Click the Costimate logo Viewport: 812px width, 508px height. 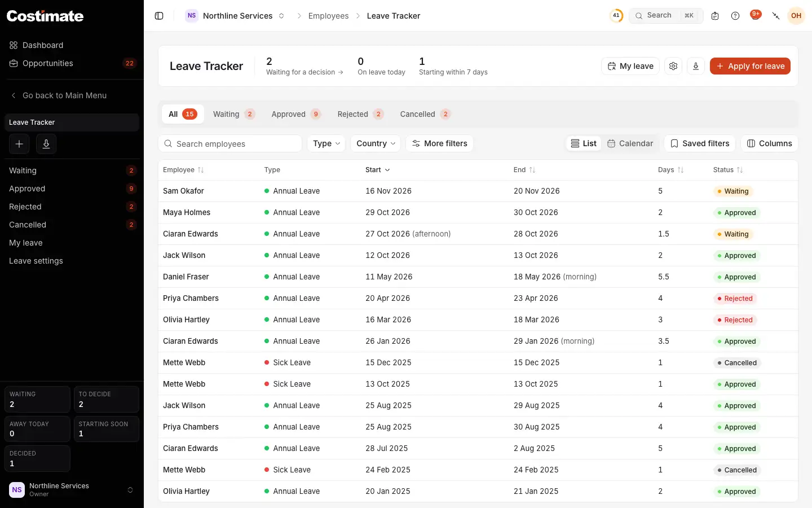pyautogui.click(x=45, y=16)
